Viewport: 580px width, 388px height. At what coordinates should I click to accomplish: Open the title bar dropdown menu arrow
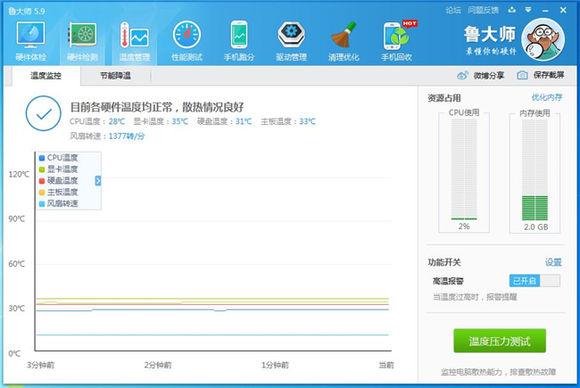coord(528,10)
